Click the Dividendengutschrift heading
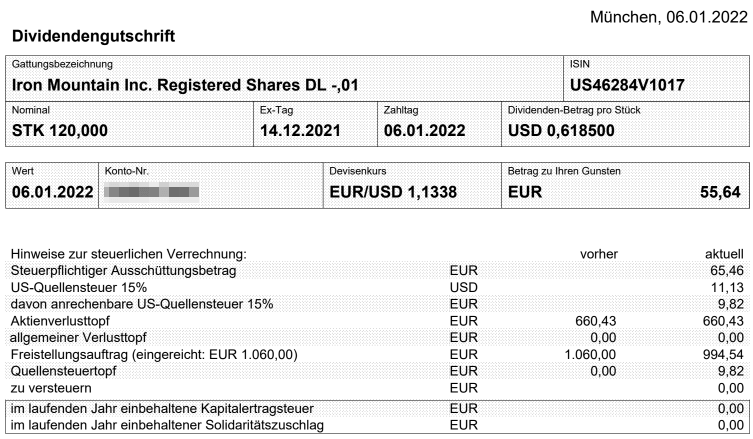The width and height of the screenshot is (753, 439). tap(94, 36)
